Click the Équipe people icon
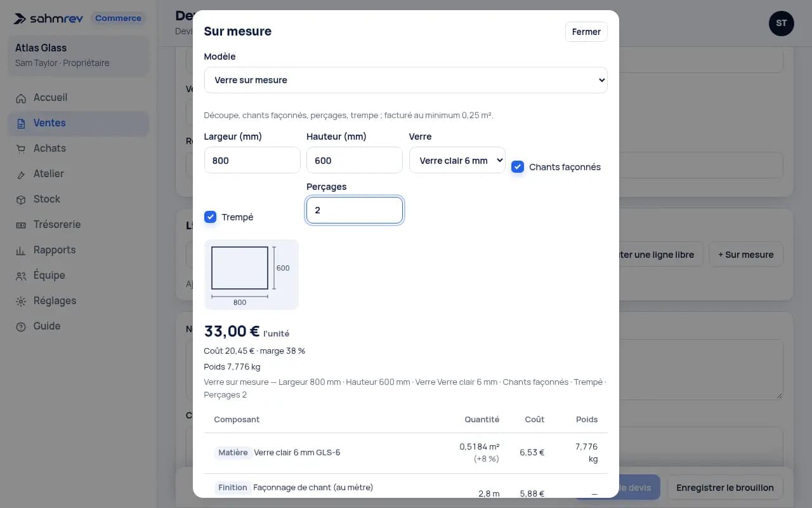The image size is (812, 508). click(x=21, y=276)
